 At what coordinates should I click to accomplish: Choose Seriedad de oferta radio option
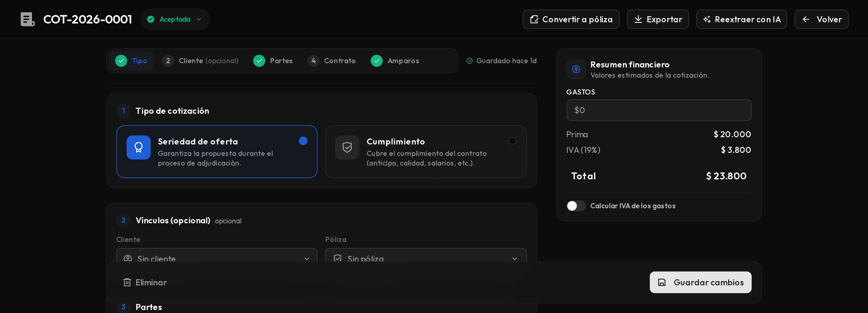(217, 152)
